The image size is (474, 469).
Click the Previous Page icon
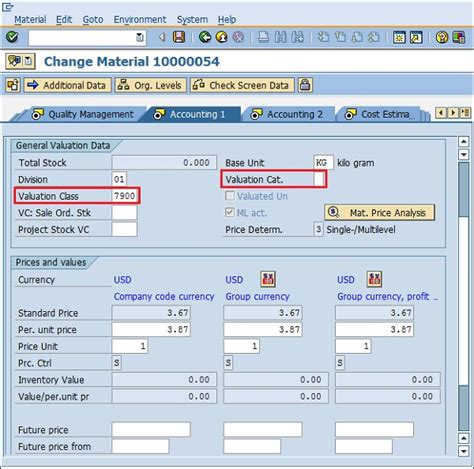pyautogui.click(x=340, y=37)
